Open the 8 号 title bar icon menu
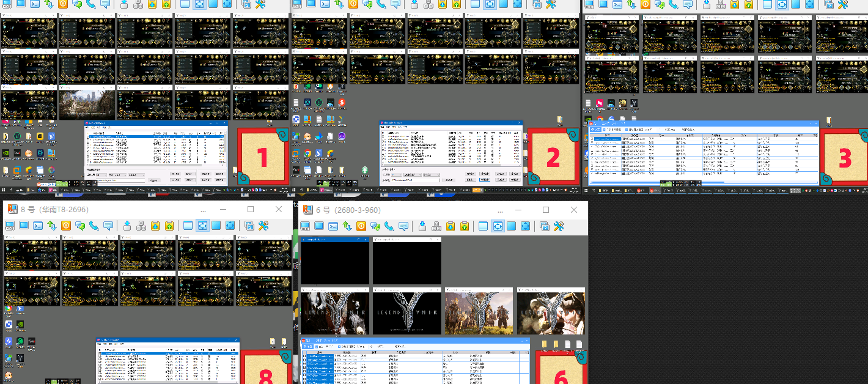This screenshot has height=384, width=868. tap(12, 209)
